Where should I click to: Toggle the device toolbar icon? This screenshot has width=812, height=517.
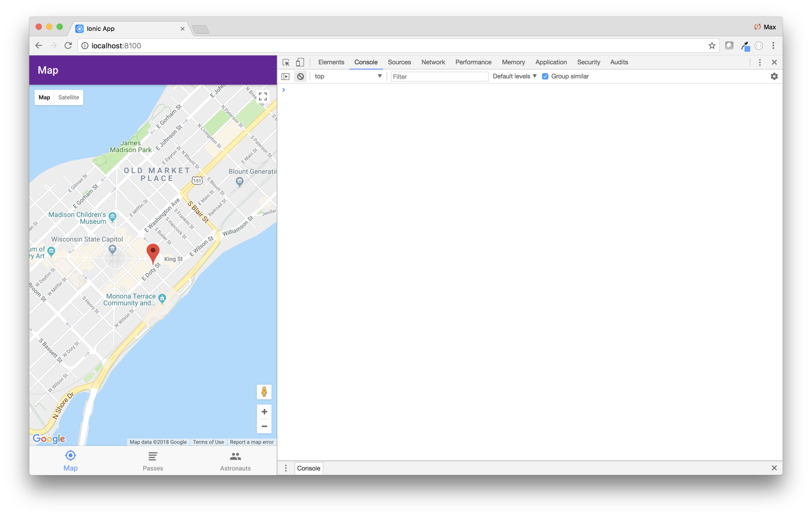point(300,62)
